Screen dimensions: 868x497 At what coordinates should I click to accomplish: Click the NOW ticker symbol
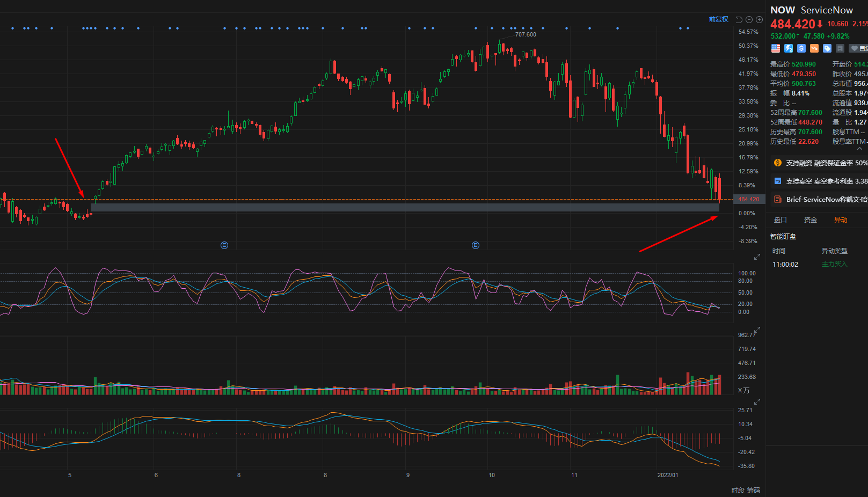pyautogui.click(x=783, y=10)
